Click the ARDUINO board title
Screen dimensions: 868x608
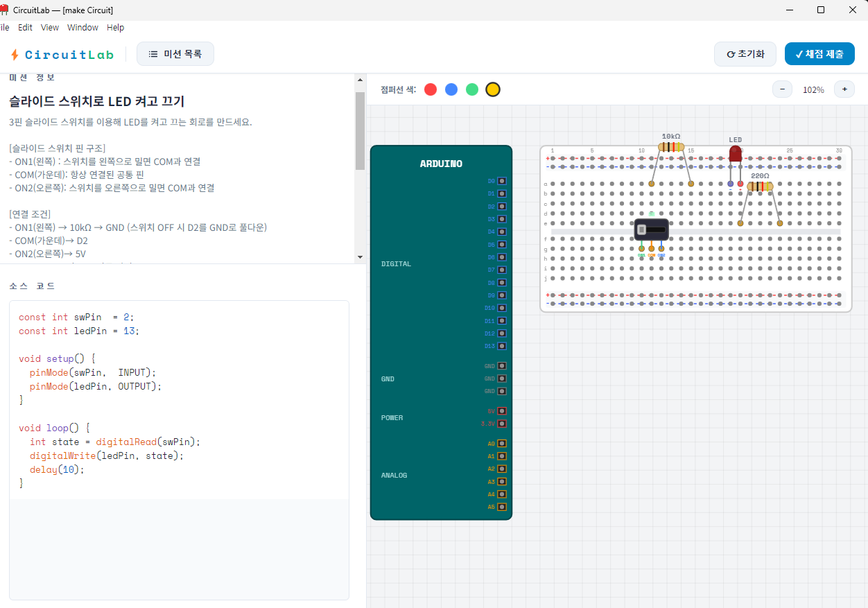441,164
